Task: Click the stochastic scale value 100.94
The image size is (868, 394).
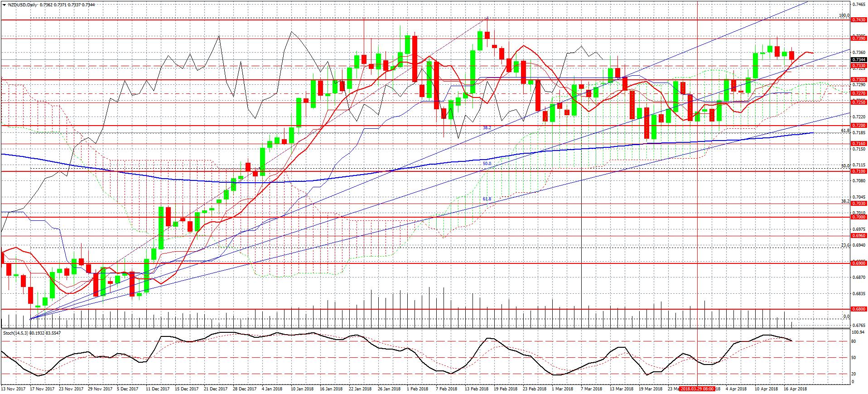Action: (x=859, y=332)
